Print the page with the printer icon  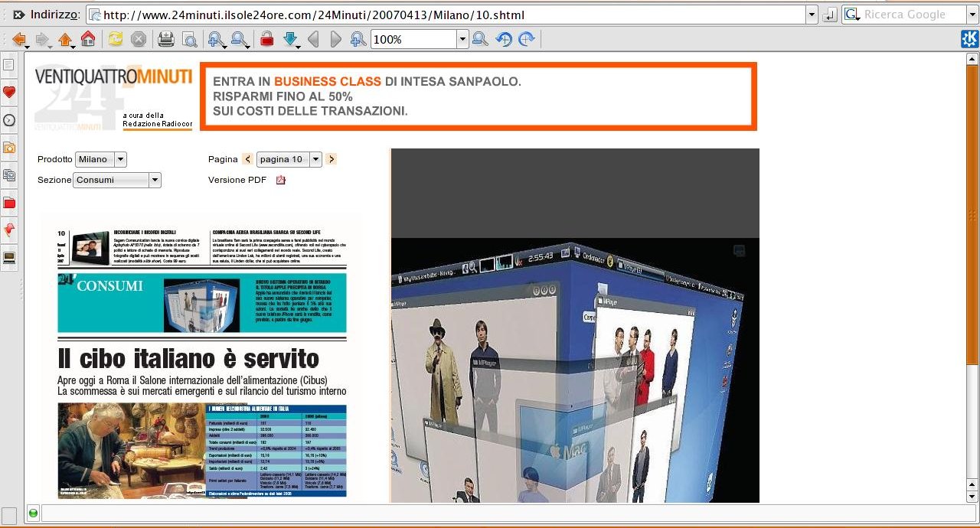click(165, 39)
